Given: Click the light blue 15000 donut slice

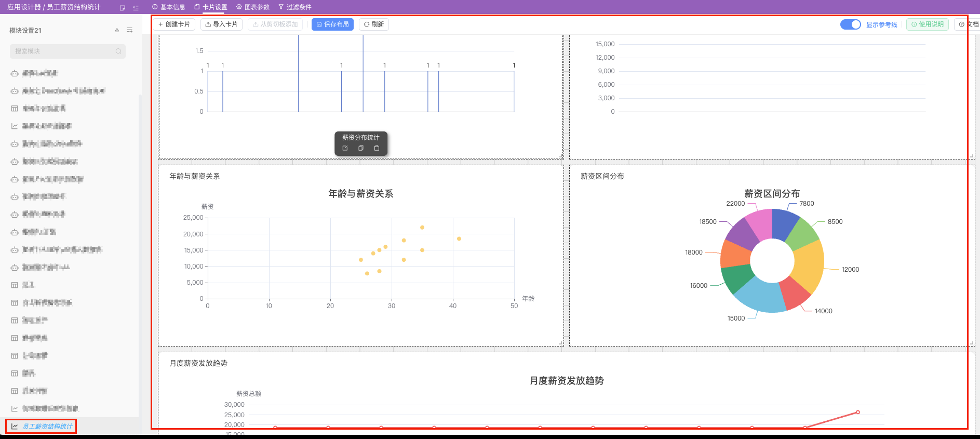Looking at the screenshot, I should tap(762, 295).
